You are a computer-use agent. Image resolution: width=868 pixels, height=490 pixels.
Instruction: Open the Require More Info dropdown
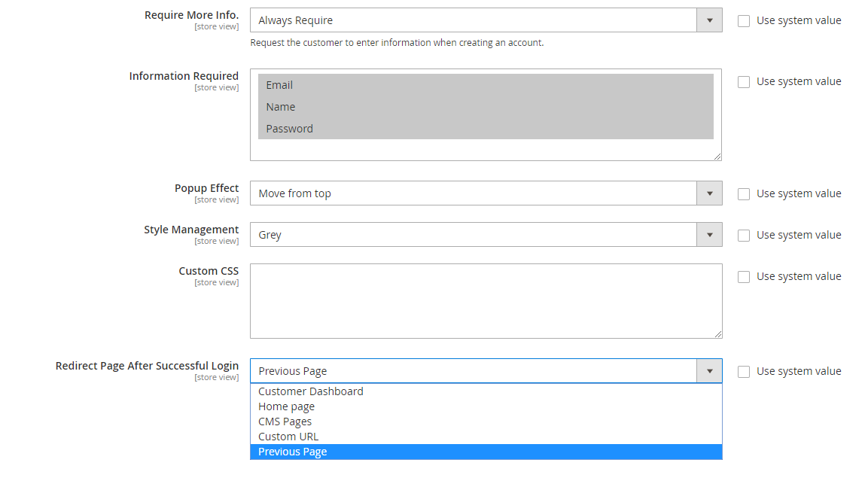(486, 20)
